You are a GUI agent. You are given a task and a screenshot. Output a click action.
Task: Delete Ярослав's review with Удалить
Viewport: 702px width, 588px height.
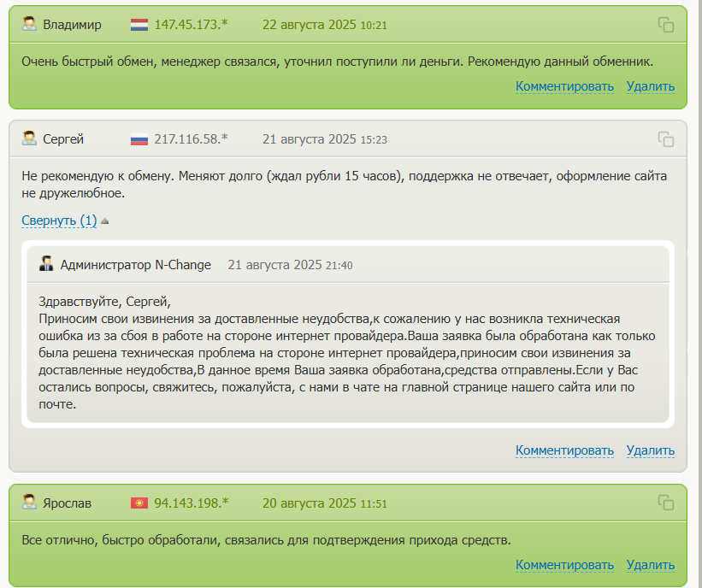coord(650,565)
